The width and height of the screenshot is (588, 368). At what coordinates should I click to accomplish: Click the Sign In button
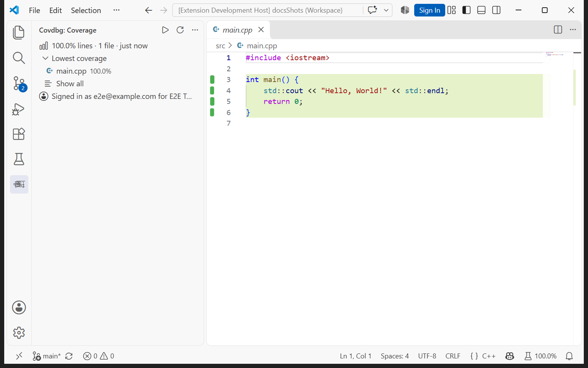[x=430, y=10]
